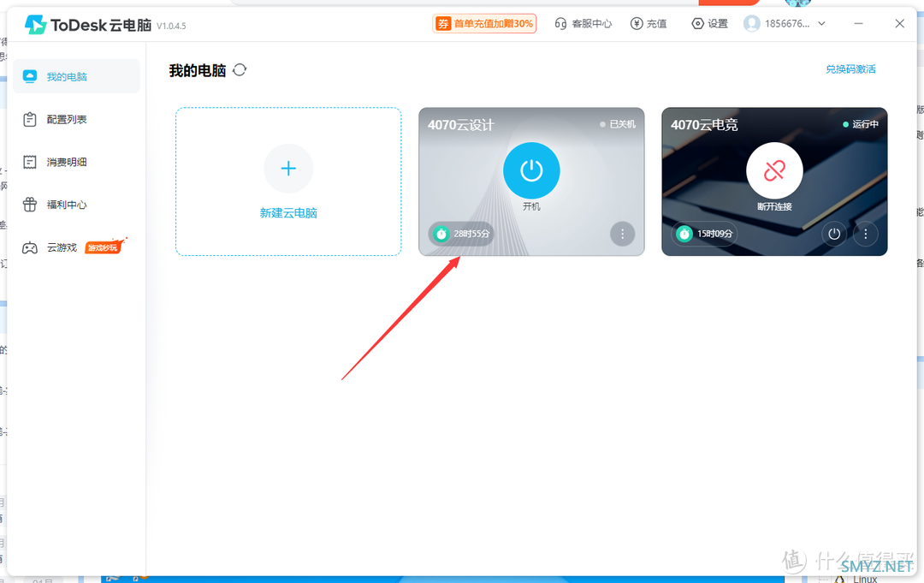
Task: Click the 运行中 status on 4070云电竞
Action: (861, 124)
